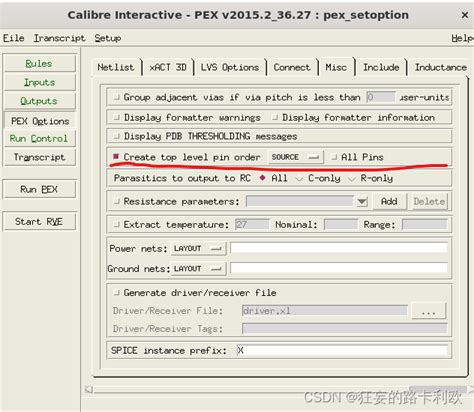Click the Add resistance parameter button
The height and width of the screenshot is (412, 474).
coord(389,201)
